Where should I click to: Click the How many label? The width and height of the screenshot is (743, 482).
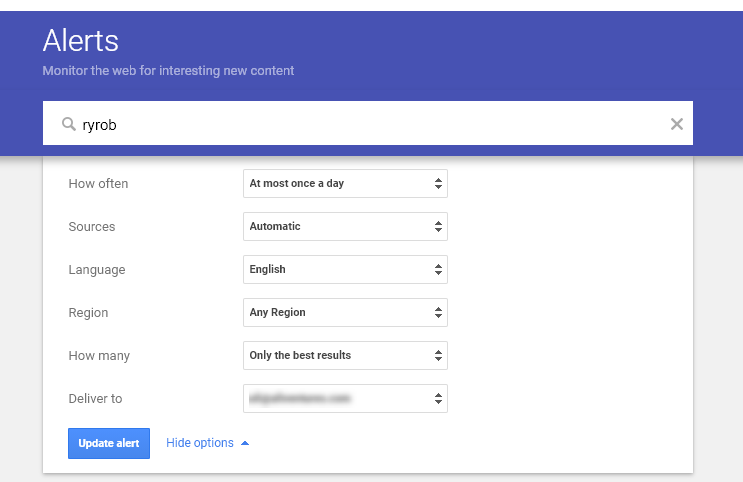[x=99, y=356]
